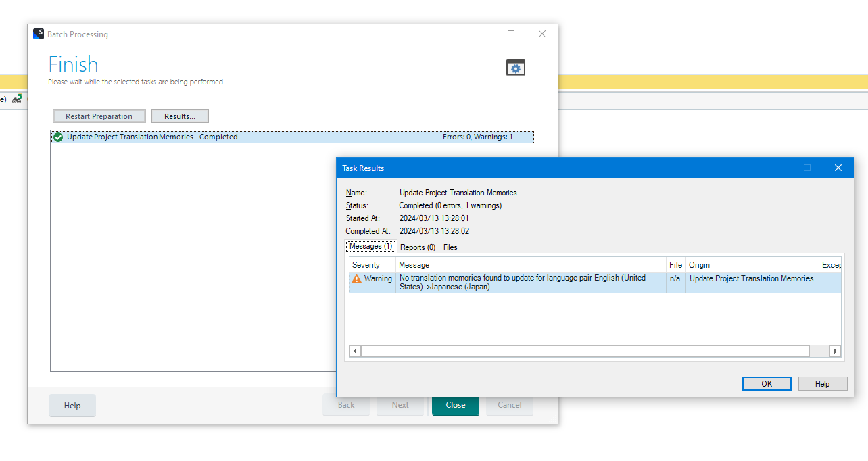Click the left arrow of horizontal scrollbar

pos(355,351)
